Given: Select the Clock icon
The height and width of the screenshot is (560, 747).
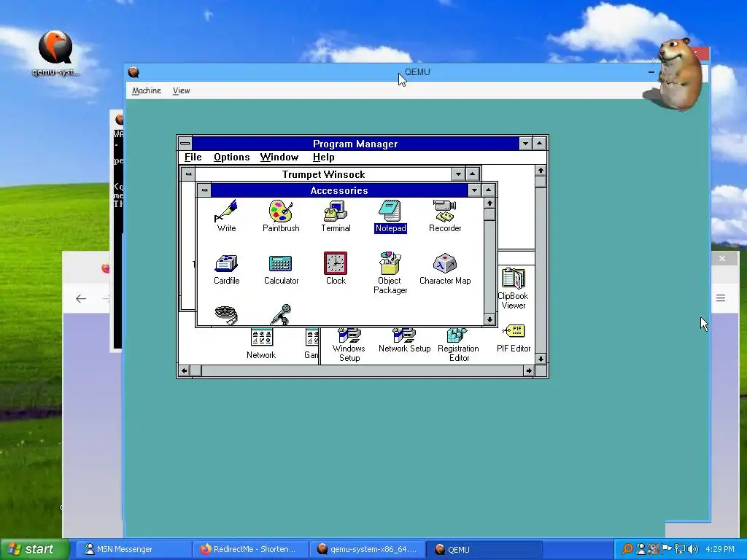Looking at the screenshot, I should pos(336,268).
